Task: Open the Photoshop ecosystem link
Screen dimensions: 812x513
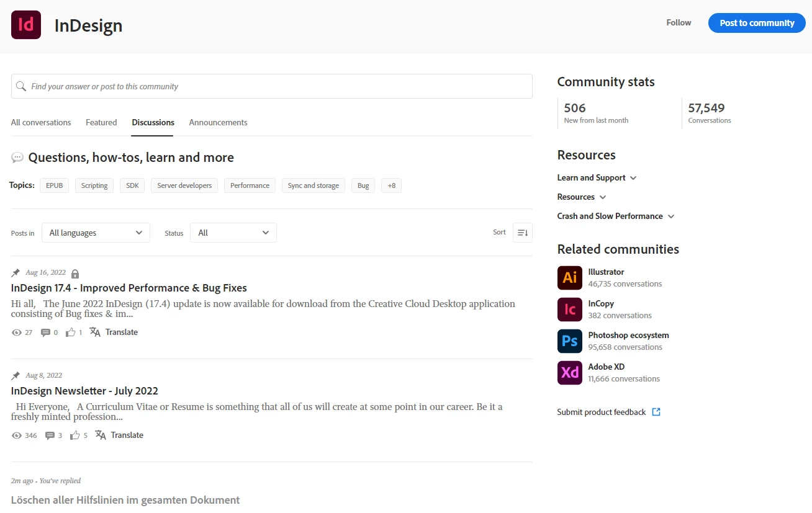Action: [628, 335]
